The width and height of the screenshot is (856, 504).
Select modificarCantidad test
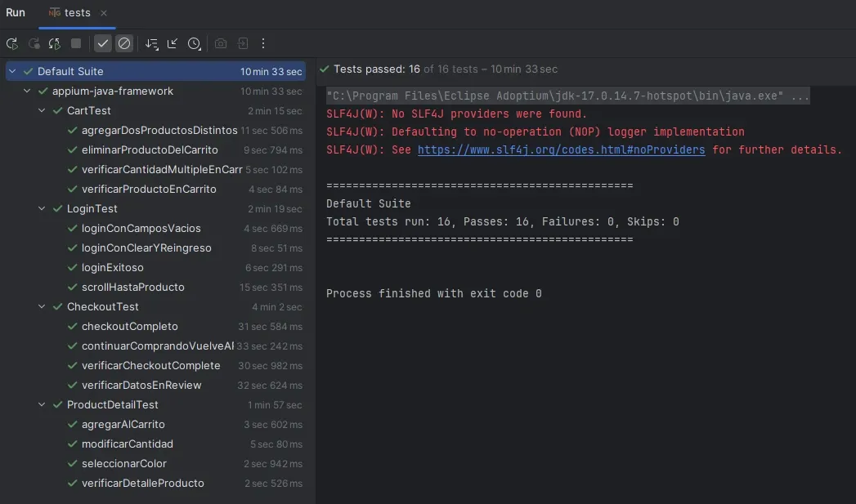click(x=155, y=444)
